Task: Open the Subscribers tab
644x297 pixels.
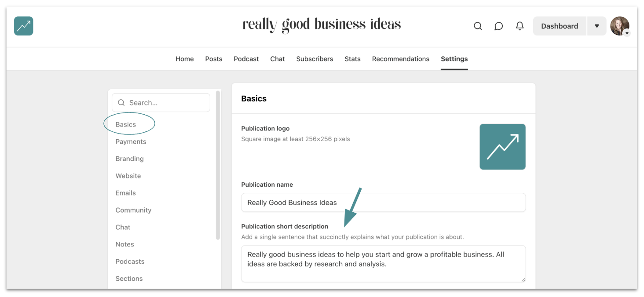Action: 315,59
